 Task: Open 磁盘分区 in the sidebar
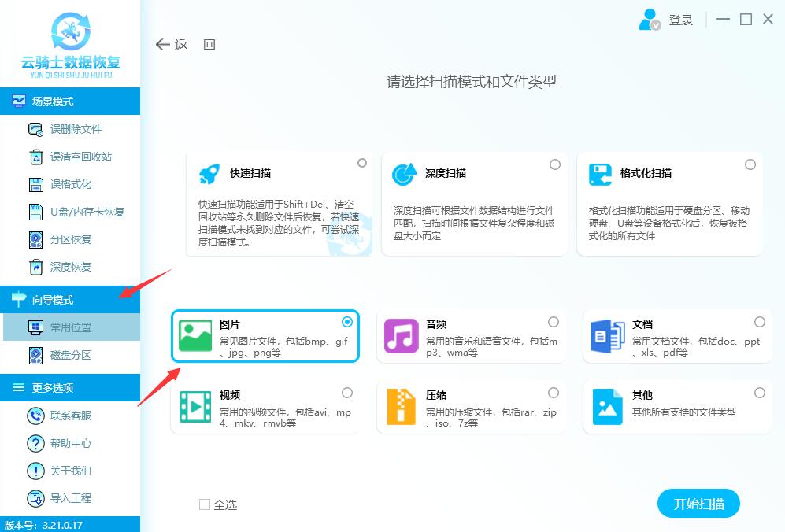tap(71, 356)
